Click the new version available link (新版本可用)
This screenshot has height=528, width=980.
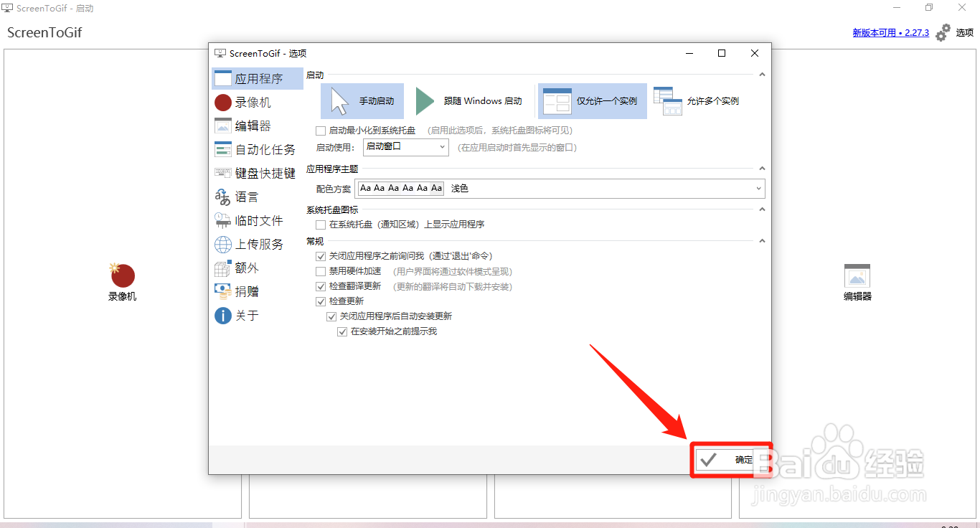[x=890, y=33]
